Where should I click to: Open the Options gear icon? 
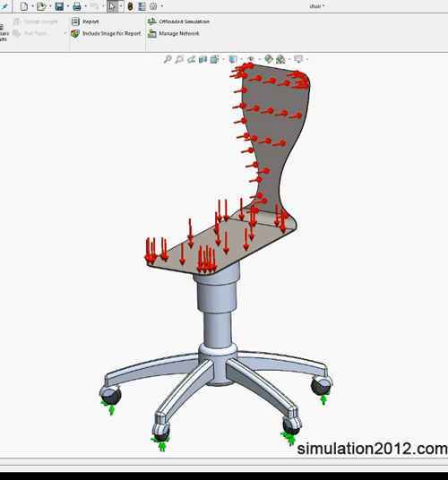click(153, 6)
